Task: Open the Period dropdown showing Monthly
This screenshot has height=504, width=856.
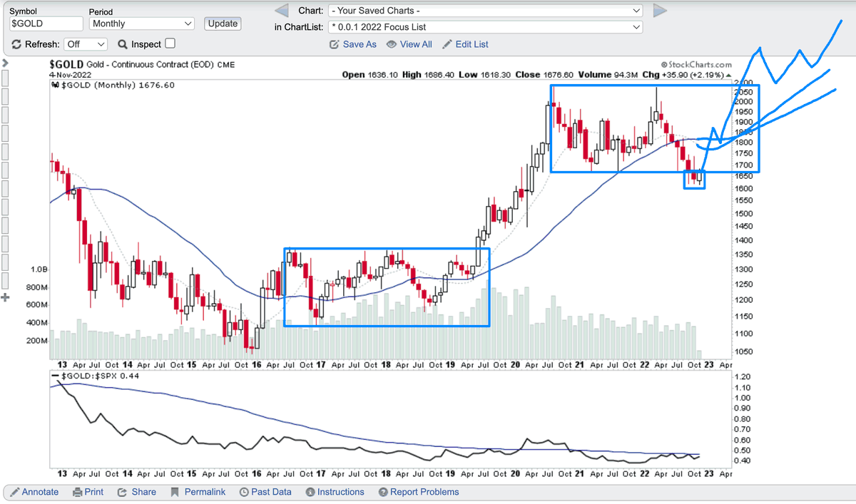Action: 141,24
